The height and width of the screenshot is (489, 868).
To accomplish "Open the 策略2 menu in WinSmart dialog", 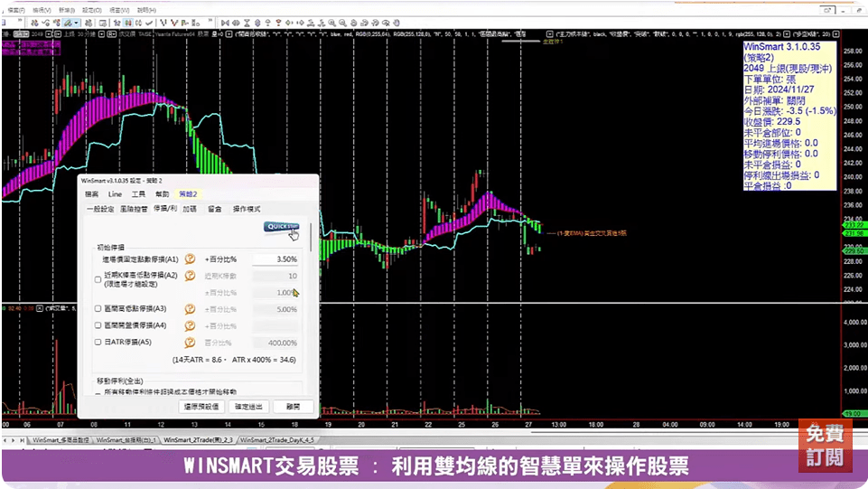I will [188, 194].
